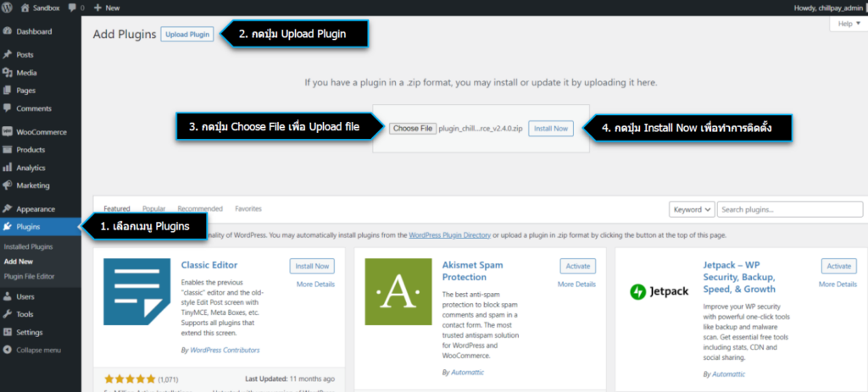868x392 pixels.
Task: Open the Jetpack plugin title link
Action: click(x=739, y=277)
